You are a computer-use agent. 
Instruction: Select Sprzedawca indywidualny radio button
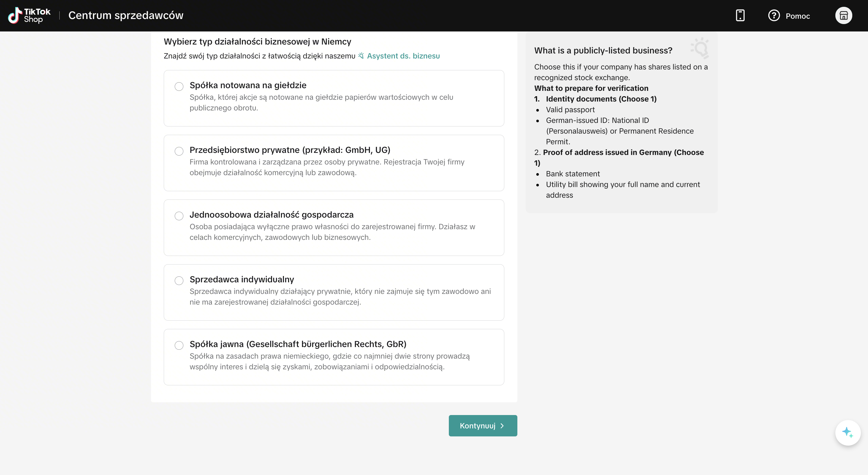[179, 281]
